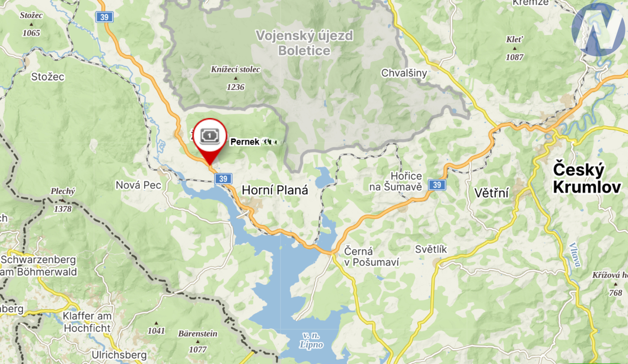Click the route 39 shield near Hořice na Šumavě
The height and width of the screenshot is (364, 628).
pyautogui.click(x=437, y=185)
